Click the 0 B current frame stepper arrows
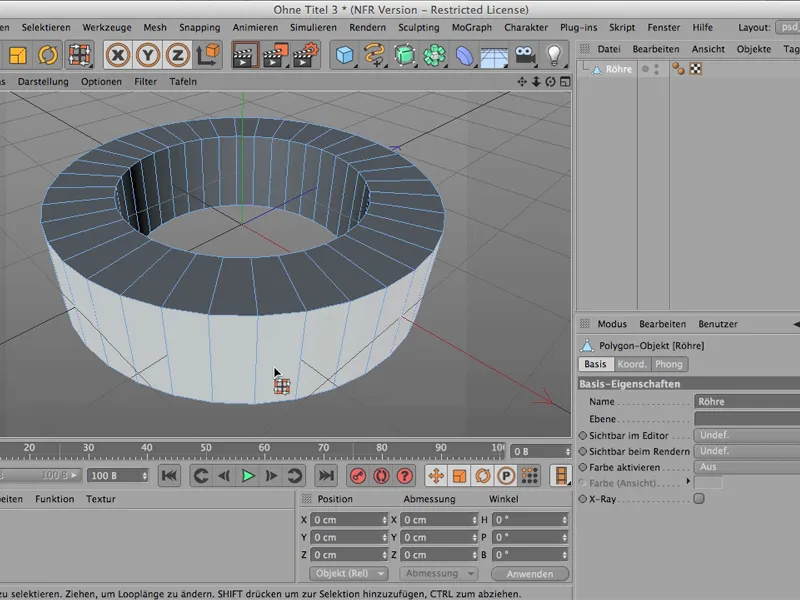The width and height of the screenshot is (800, 600). click(567, 452)
